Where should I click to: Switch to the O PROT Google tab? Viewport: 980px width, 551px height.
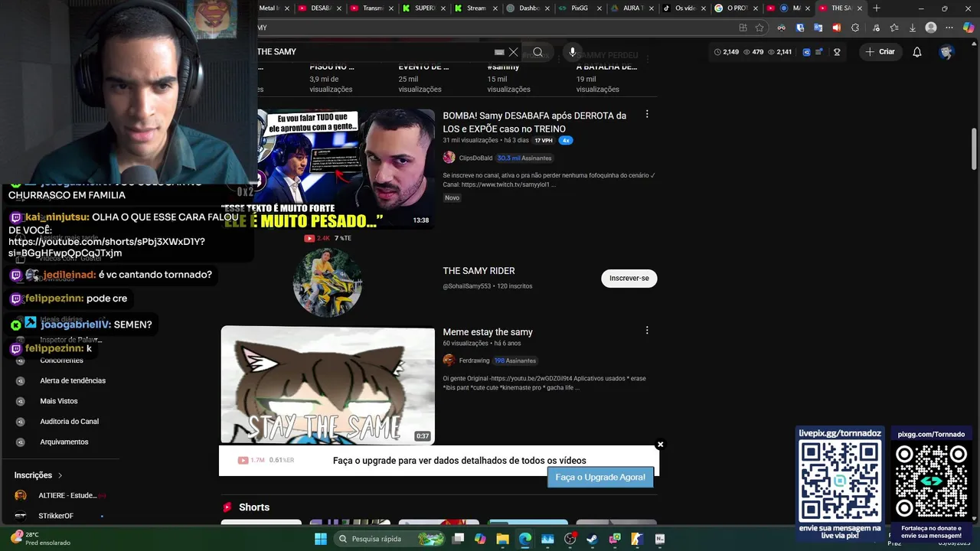737,8
